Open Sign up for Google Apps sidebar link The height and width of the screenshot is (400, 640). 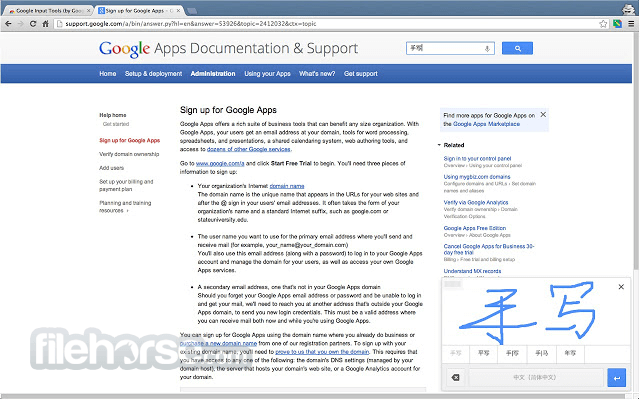point(130,140)
